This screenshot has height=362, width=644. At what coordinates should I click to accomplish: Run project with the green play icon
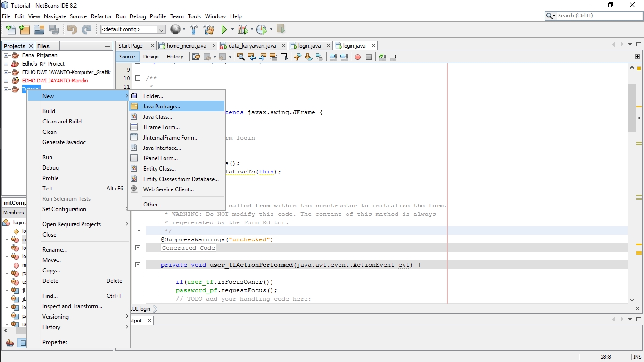point(224,29)
